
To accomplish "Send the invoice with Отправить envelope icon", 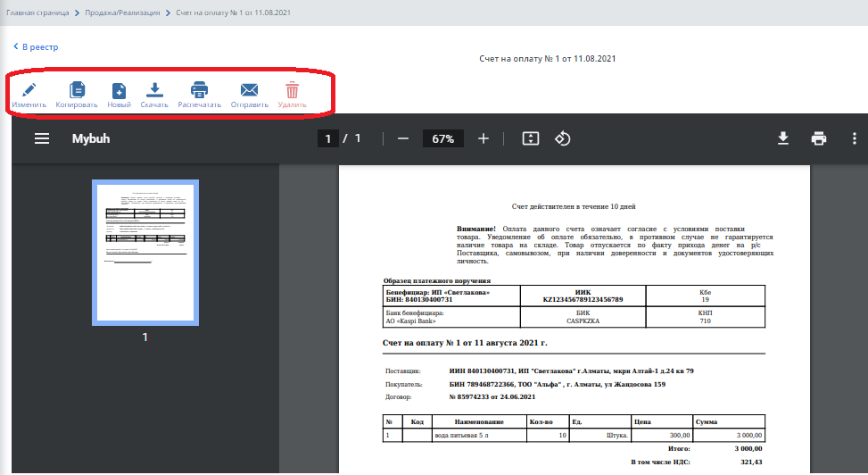I will point(249,90).
